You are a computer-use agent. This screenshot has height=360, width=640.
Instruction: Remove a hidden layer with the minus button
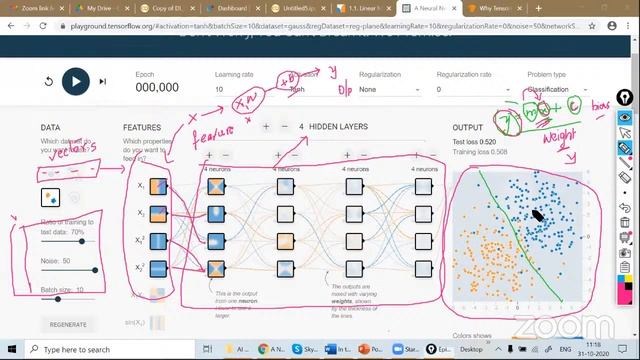point(284,127)
